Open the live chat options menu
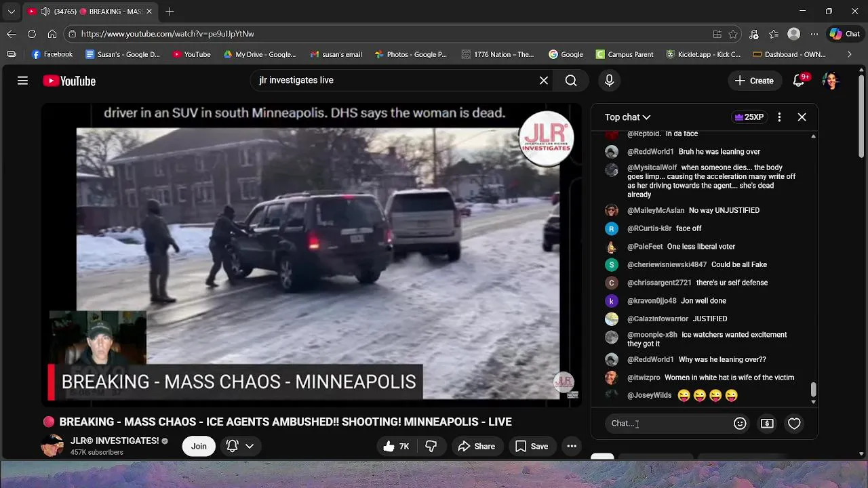This screenshot has height=488, width=868. (x=779, y=117)
